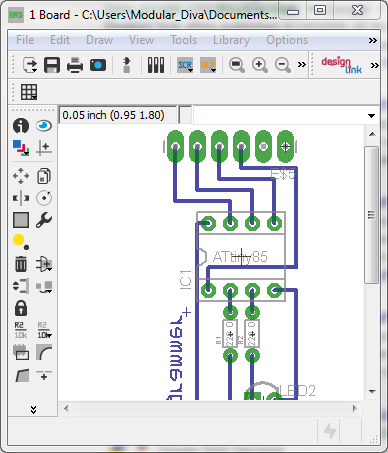This screenshot has height=453, width=388.
Task: Select the Move tool
Action: pyautogui.click(x=21, y=176)
